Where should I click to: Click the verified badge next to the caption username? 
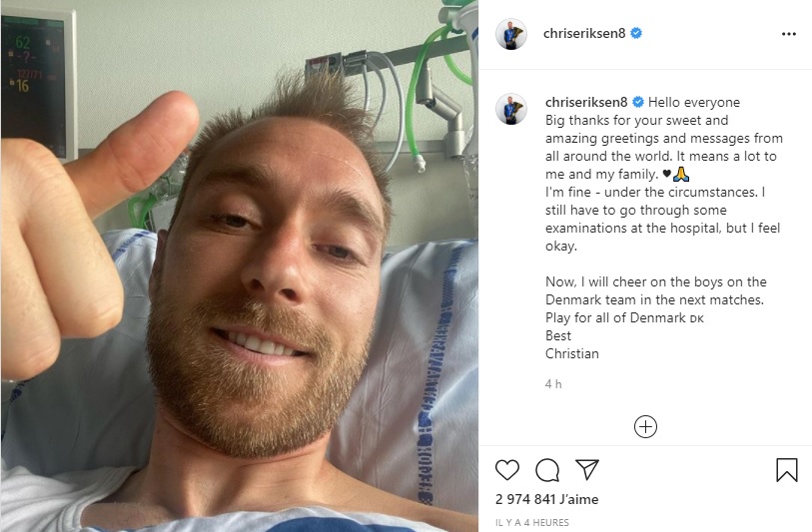pyautogui.click(x=638, y=103)
